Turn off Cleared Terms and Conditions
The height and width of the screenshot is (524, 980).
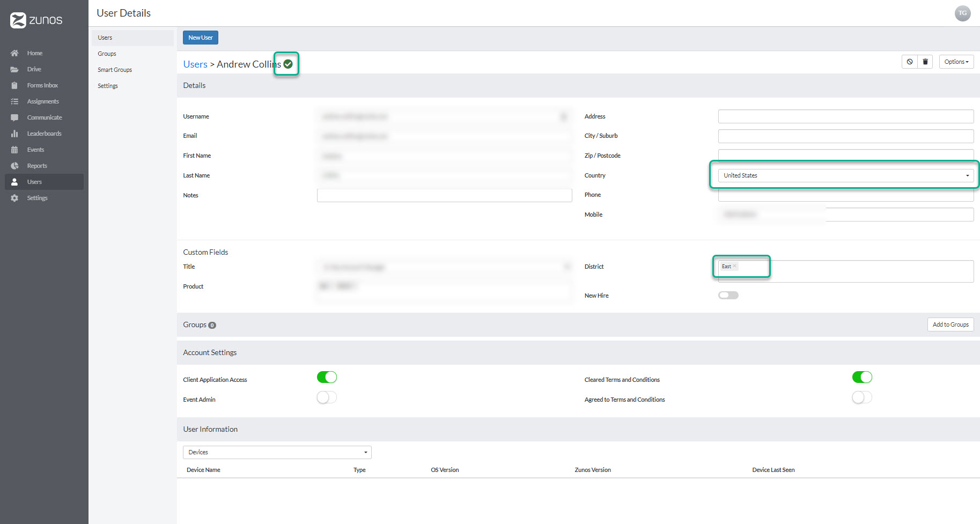[862, 377]
